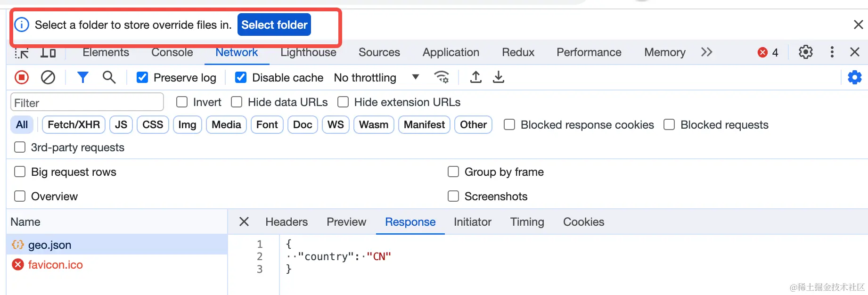
Task: Toggle device toolbar icon
Action: [48, 52]
